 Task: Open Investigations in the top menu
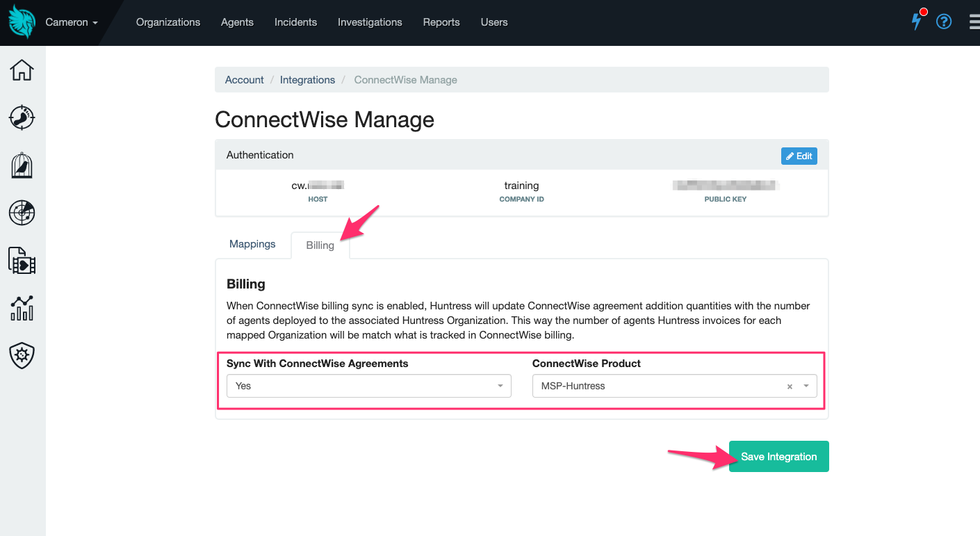(x=370, y=22)
